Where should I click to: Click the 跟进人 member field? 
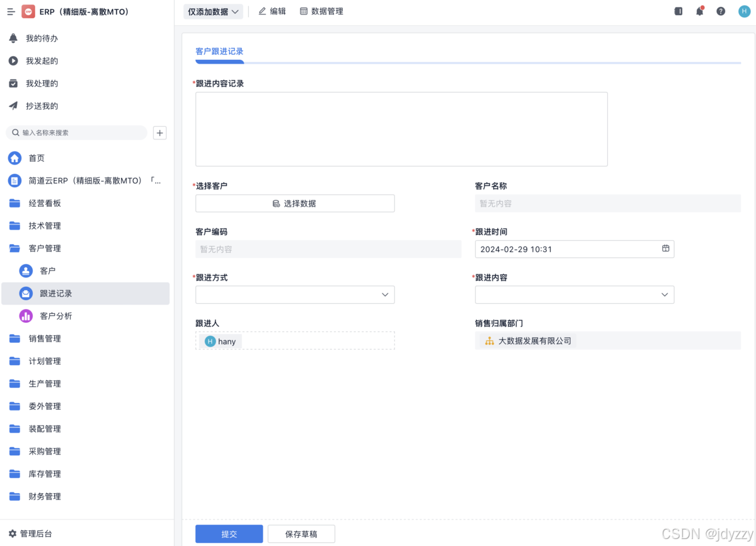[x=295, y=340]
